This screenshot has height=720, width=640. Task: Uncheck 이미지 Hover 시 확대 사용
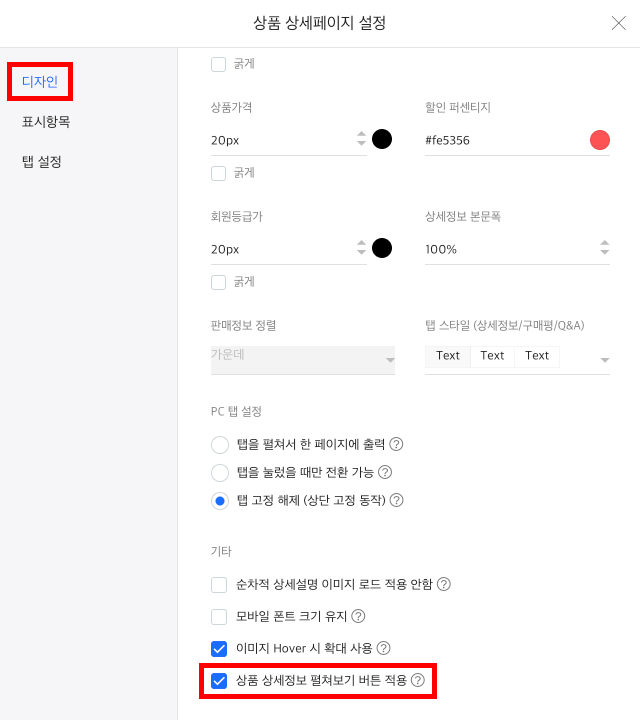tap(219, 648)
